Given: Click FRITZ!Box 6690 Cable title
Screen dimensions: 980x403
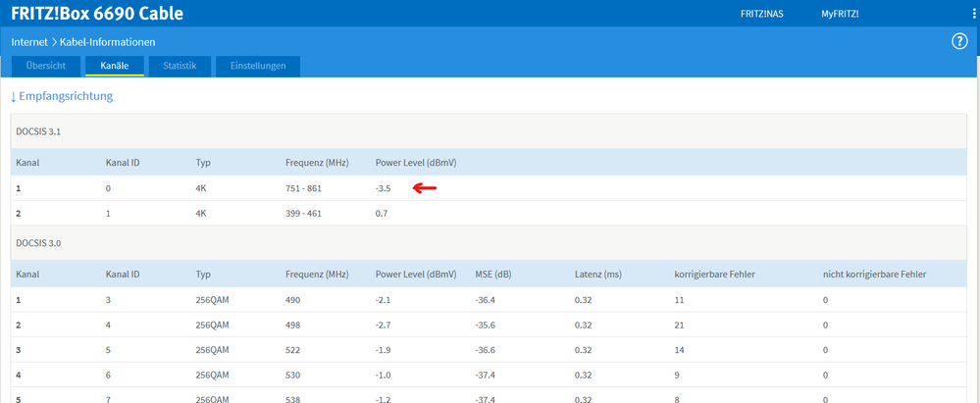Looking at the screenshot, I should pyautogui.click(x=97, y=13).
